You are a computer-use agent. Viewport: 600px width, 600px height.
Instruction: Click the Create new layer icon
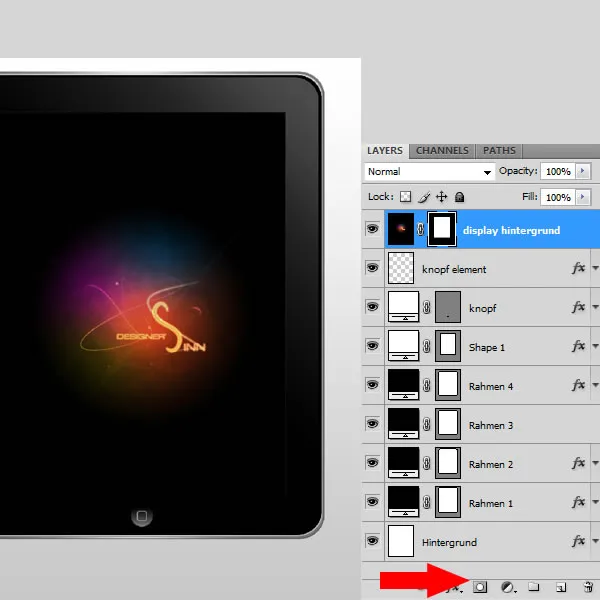pos(561,587)
